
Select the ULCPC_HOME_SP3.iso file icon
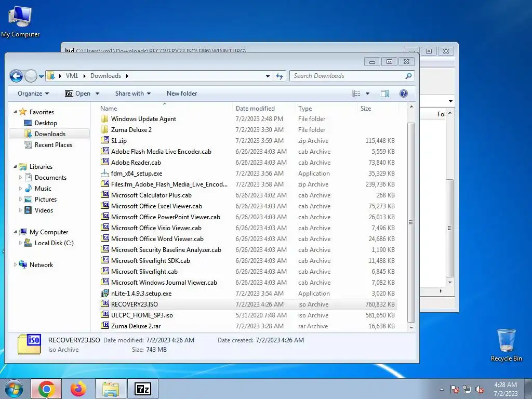pos(105,315)
